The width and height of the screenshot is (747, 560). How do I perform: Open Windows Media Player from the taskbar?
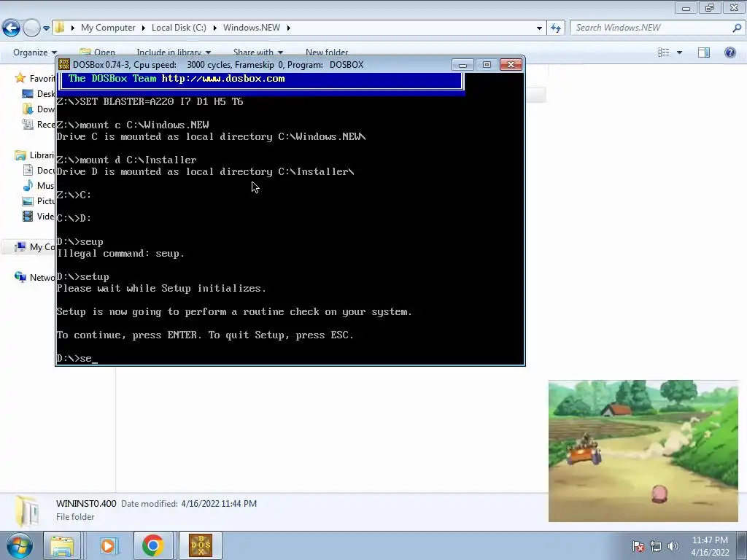pos(108,545)
